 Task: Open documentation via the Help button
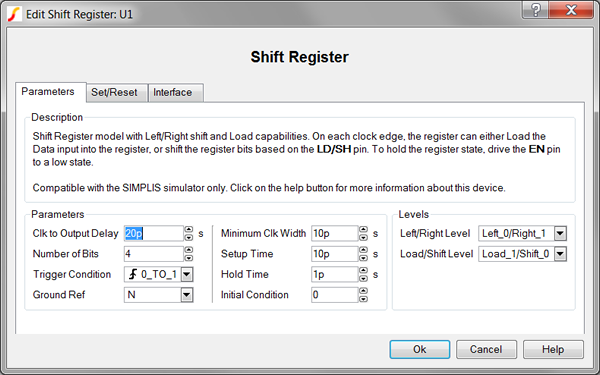(x=553, y=349)
